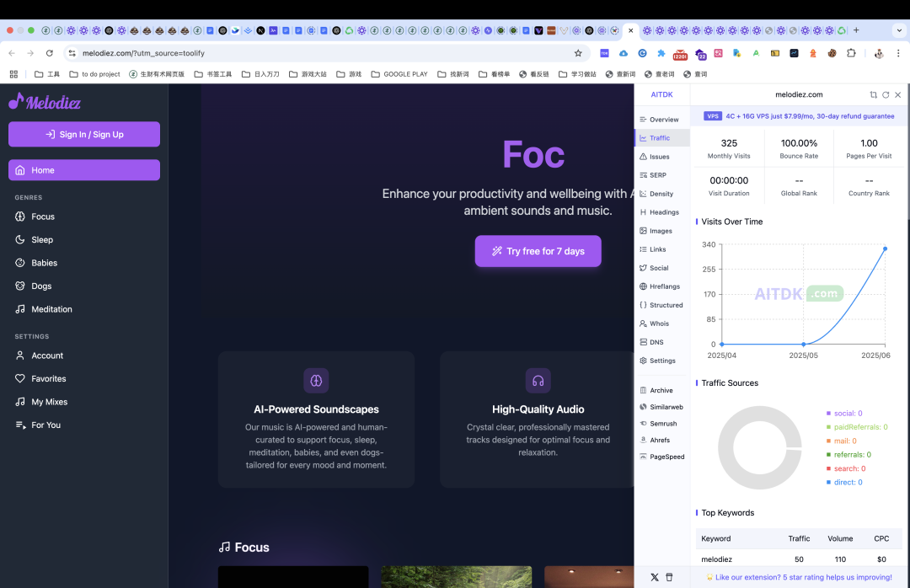Click the X (Twitter) icon in AITDK footer
The image size is (910, 588).
pos(655,577)
